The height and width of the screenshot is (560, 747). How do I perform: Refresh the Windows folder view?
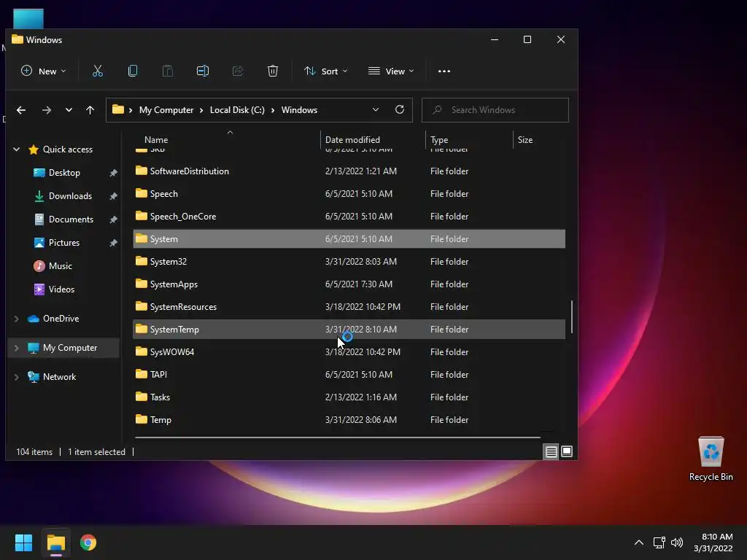point(400,109)
